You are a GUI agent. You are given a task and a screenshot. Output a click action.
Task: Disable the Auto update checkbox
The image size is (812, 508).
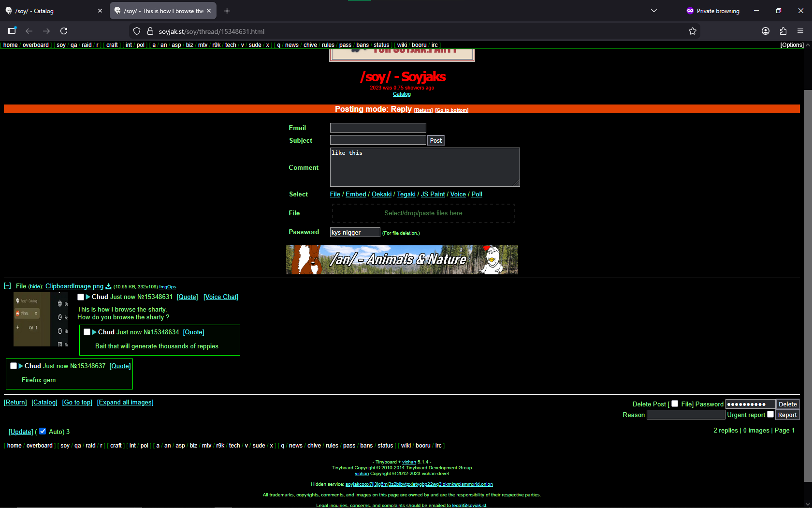43,431
